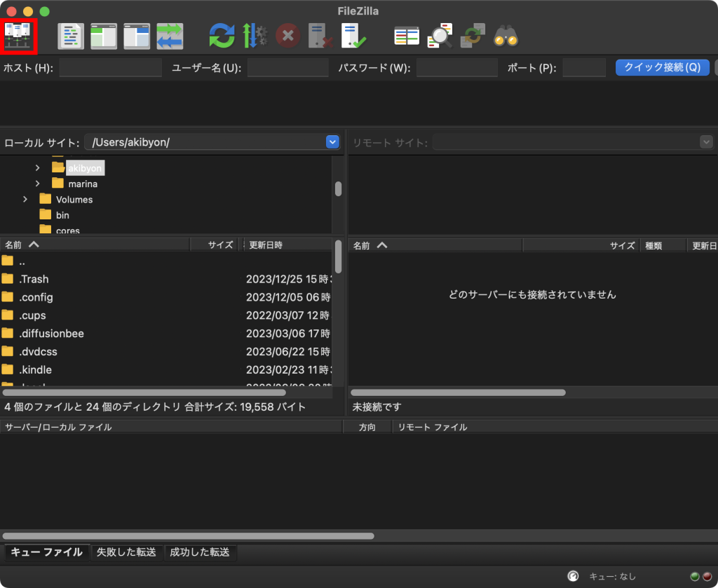Open the Site Manager icon
Screen dimensions: 718x588
pos(20,36)
